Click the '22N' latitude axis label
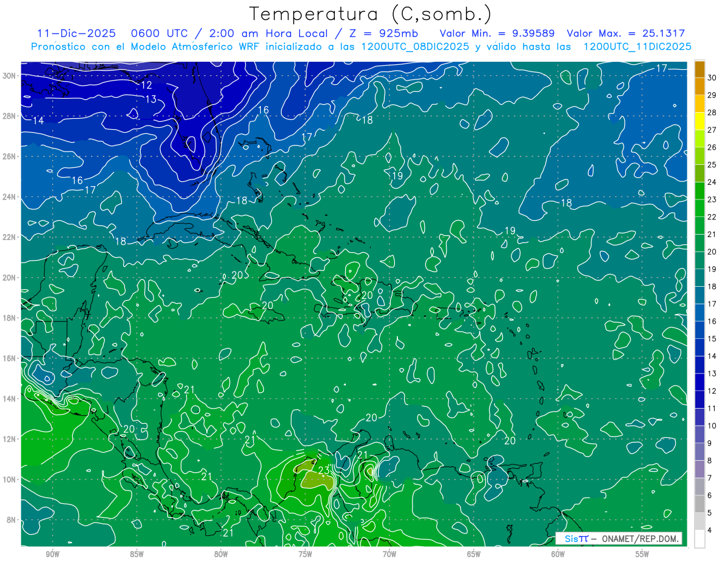Screen dimensions: 728x562 (x=10, y=237)
